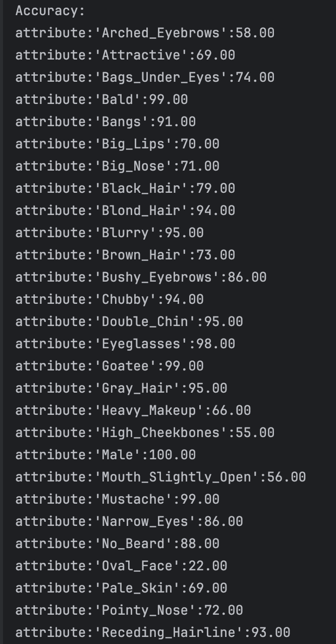Click the Receding_Hairline 93.00 line
The width and height of the screenshot is (336, 644).
pos(153,632)
